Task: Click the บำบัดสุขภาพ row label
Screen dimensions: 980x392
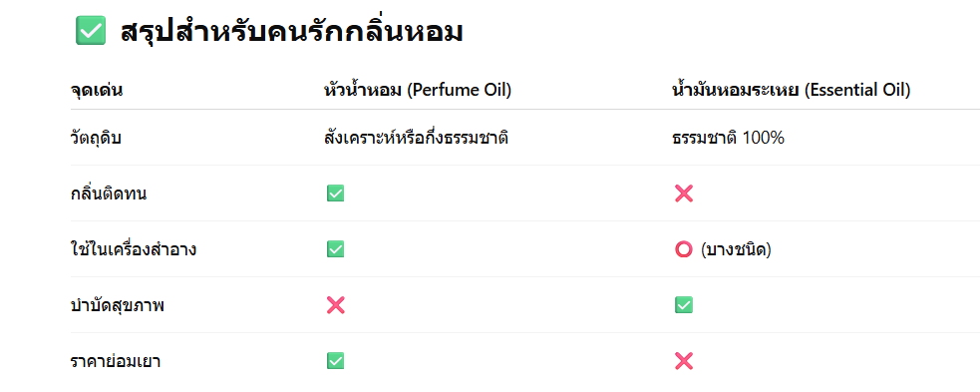Action: click(117, 306)
